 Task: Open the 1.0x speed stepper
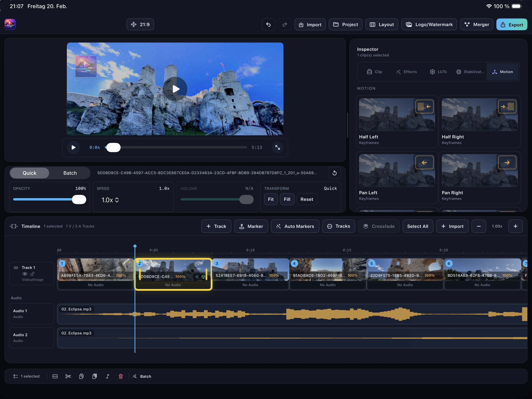click(x=110, y=200)
